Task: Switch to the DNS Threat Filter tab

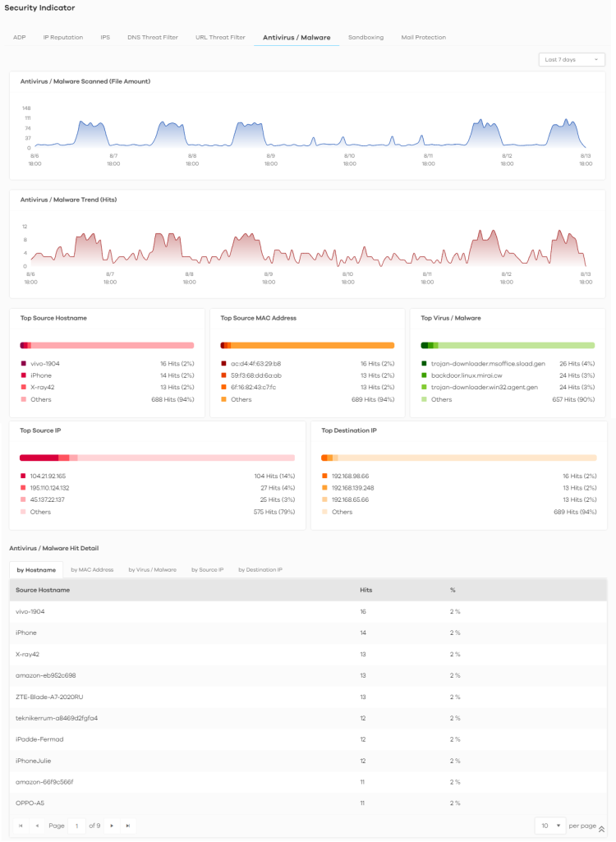Action: (153, 37)
